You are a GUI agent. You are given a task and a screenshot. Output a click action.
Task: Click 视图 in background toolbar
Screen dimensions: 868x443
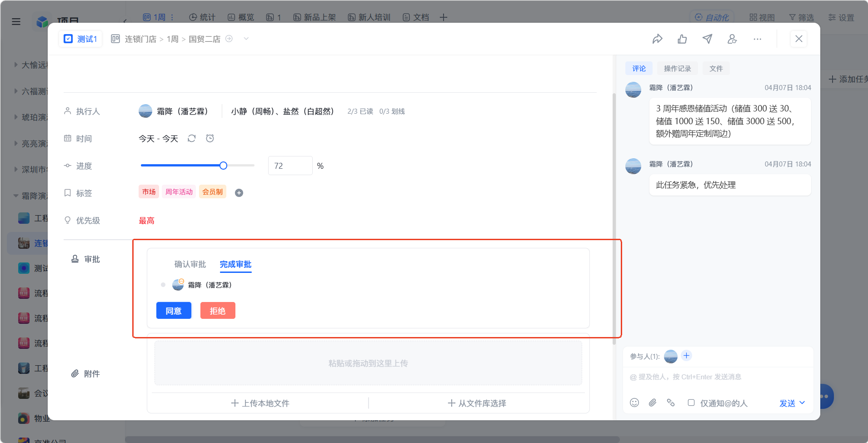[x=762, y=17]
